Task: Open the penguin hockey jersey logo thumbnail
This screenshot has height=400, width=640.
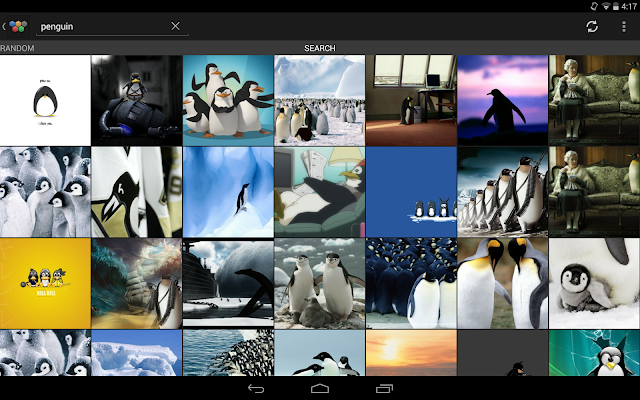Action: coord(137,192)
